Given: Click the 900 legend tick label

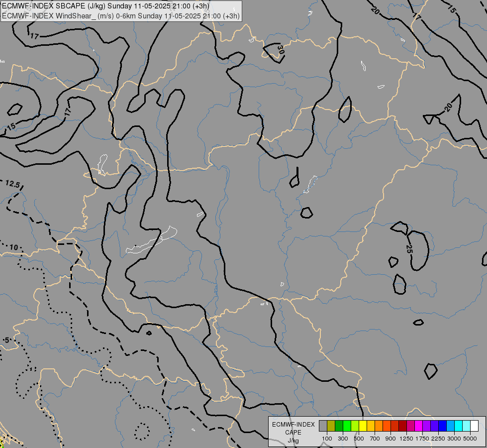Looking at the screenshot, I should pos(390,439).
